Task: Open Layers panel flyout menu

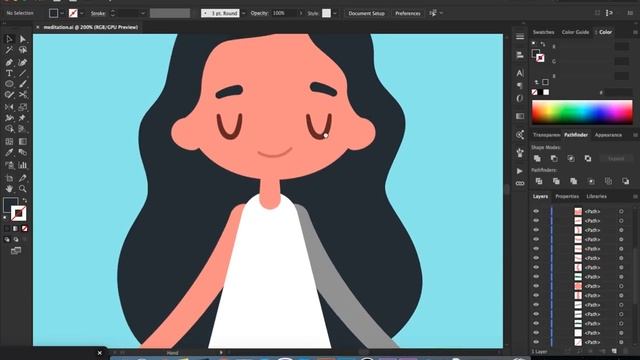Action: [x=635, y=197]
